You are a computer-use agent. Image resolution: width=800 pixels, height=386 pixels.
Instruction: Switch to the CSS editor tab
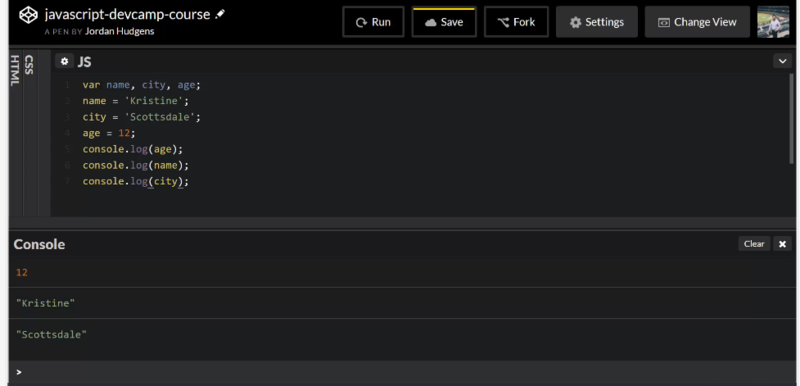tap(29, 65)
